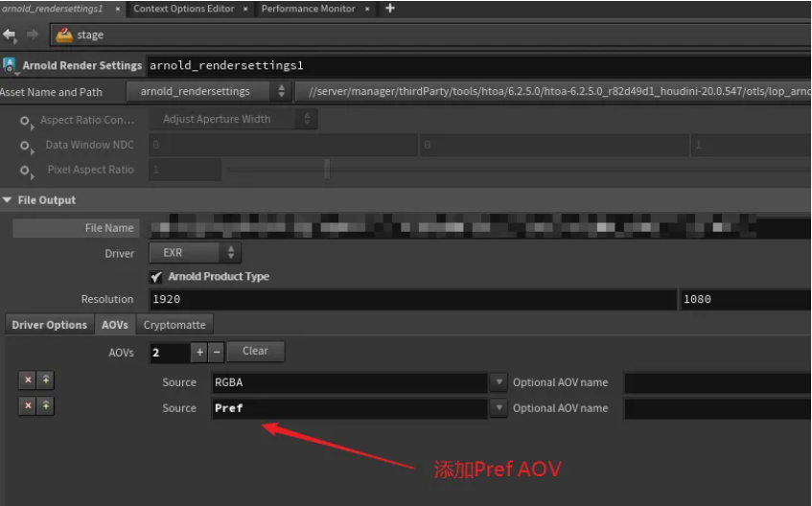Image resolution: width=812 pixels, height=506 pixels.
Task: Uncheck Arnold Product Type checkbox
Action: (156, 277)
